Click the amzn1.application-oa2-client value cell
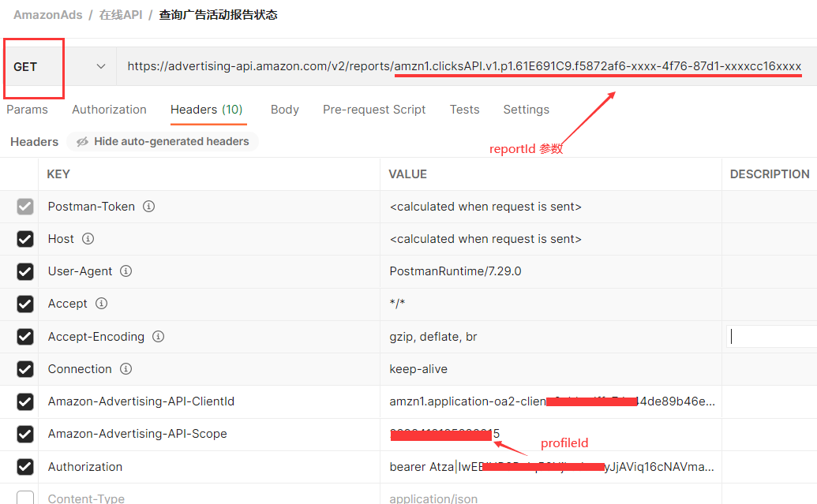The width and height of the screenshot is (817, 504). (551, 401)
